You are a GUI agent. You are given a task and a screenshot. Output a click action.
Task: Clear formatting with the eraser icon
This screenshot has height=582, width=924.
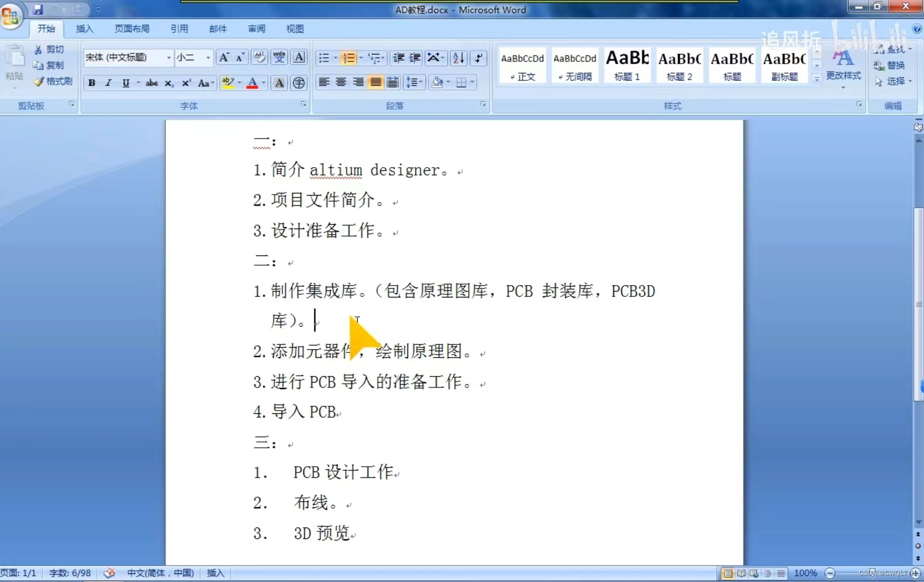[x=260, y=57]
